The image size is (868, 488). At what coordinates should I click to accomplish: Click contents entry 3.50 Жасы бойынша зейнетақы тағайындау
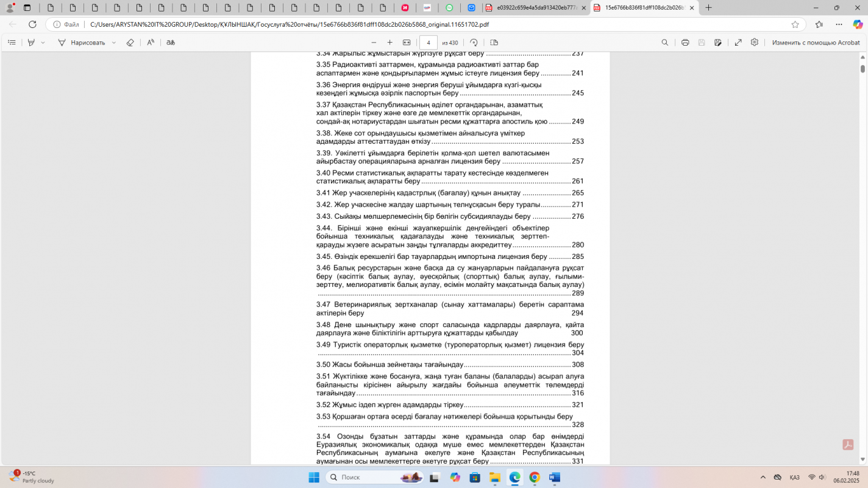[450, 364]
